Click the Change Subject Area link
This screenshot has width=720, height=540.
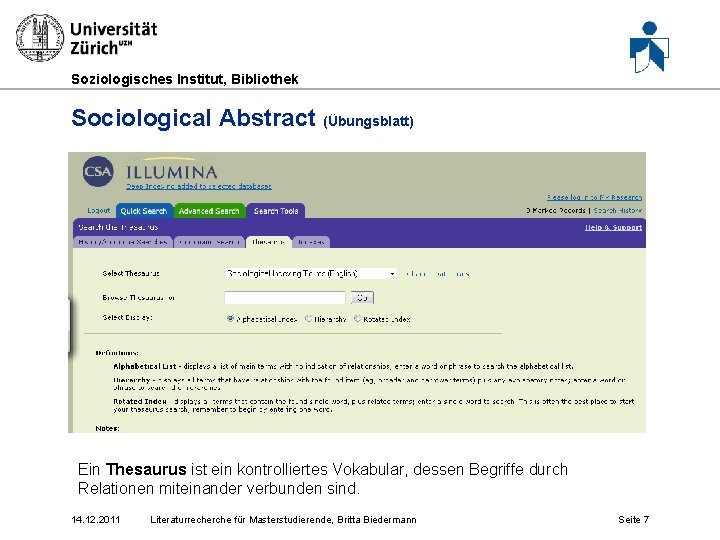[x=438, y=274]
